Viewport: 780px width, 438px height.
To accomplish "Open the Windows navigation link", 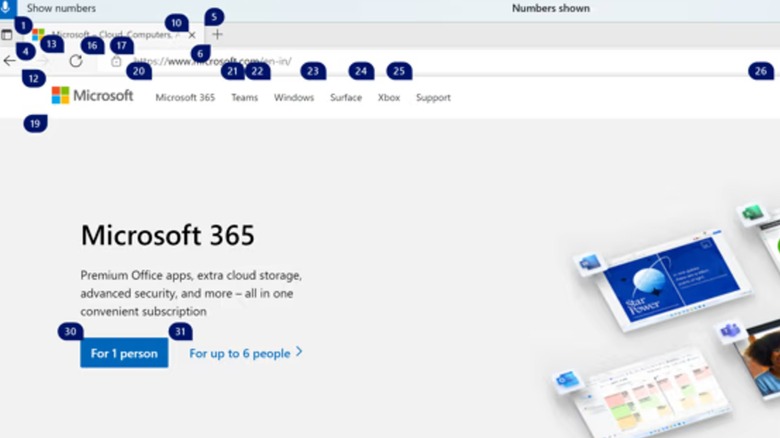I will [x=294, y=98].
